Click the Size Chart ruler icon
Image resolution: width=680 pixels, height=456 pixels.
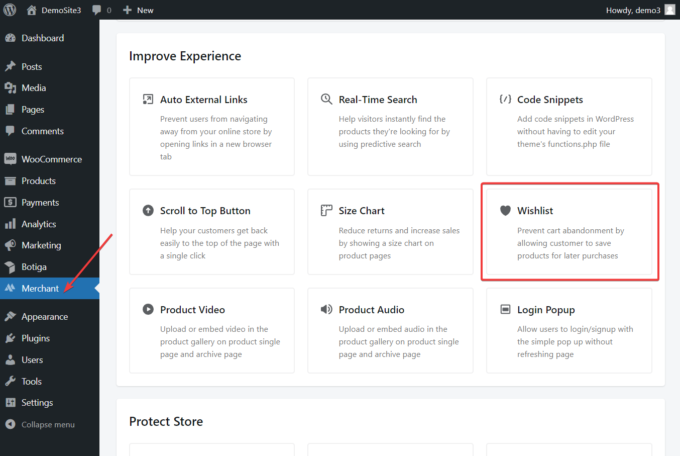(326, 210)
